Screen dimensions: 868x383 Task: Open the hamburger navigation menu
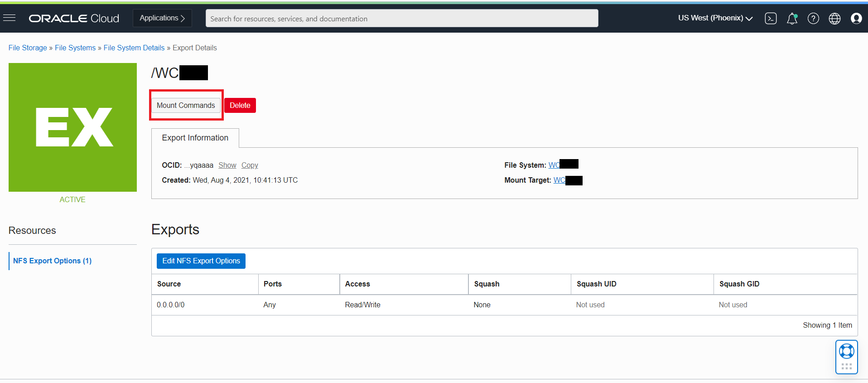coord(9,18)
